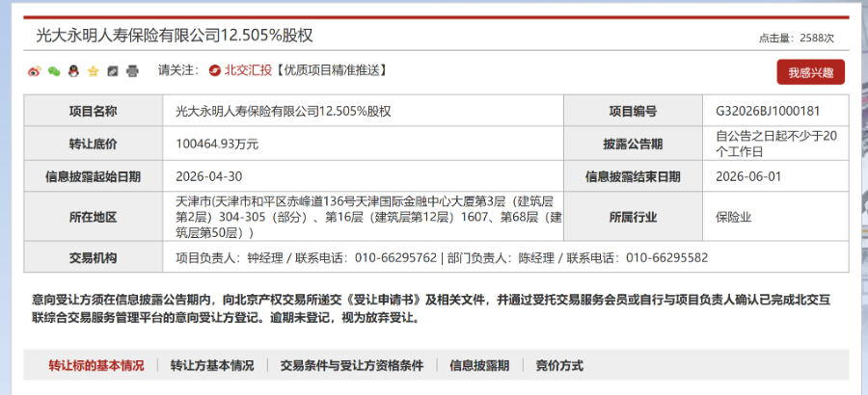
Task: Switch to the 转让标的基本情况 tab
Action: pos(96,366)
